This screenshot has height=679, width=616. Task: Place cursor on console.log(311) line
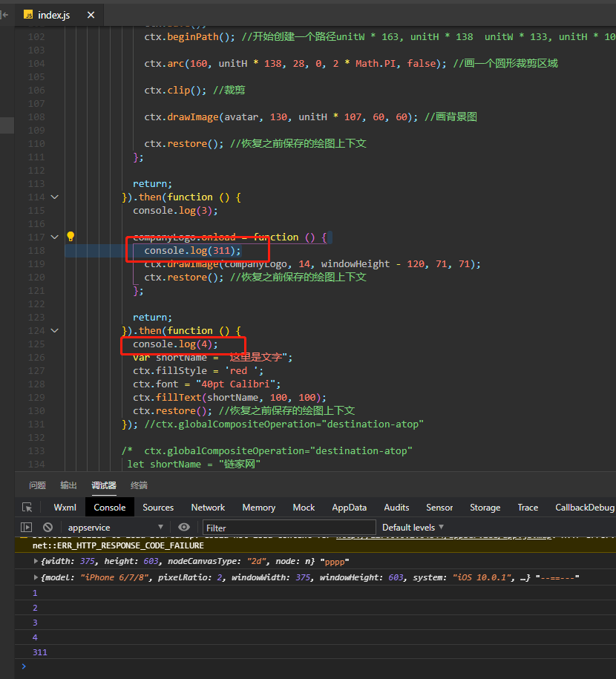(x=192, y=250)
